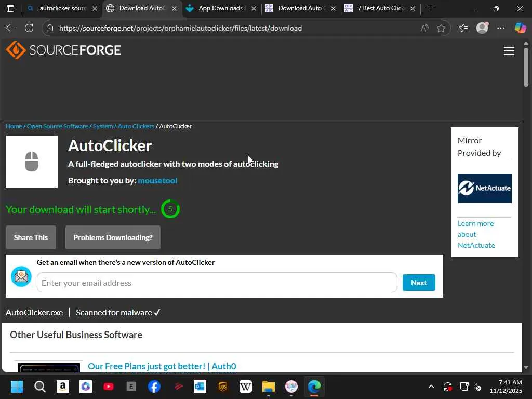Open the SourceForge logo home link
This screenshot has width=532, height=399.
click(x=63, y=50)
